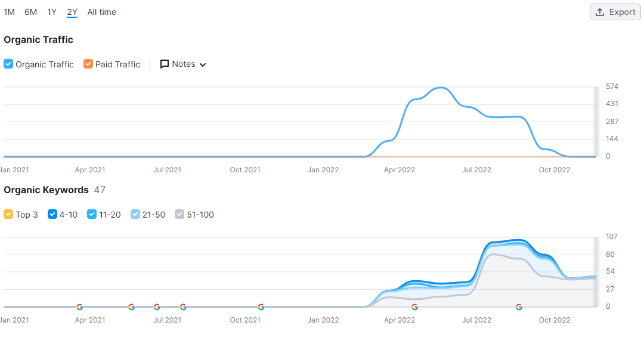Toggle the 11-20 keywords checkbox

(92, 214)
